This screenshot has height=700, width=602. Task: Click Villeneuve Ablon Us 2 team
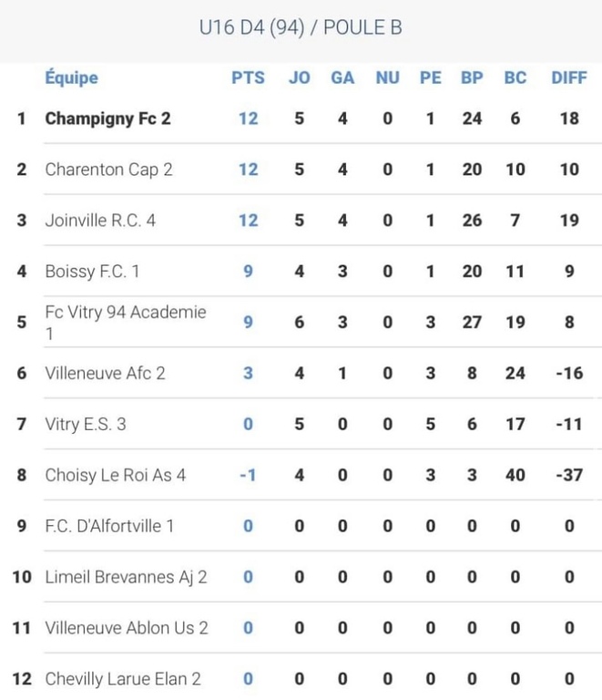click(127, 628)
